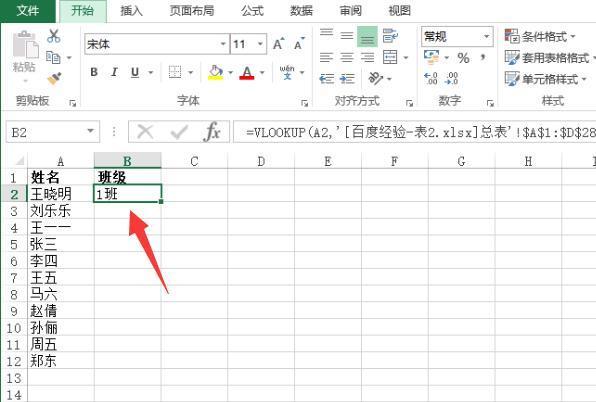Viewport: 596px width, 402px height.
Task: Select Middle Align icon
Action: (347, 36)
